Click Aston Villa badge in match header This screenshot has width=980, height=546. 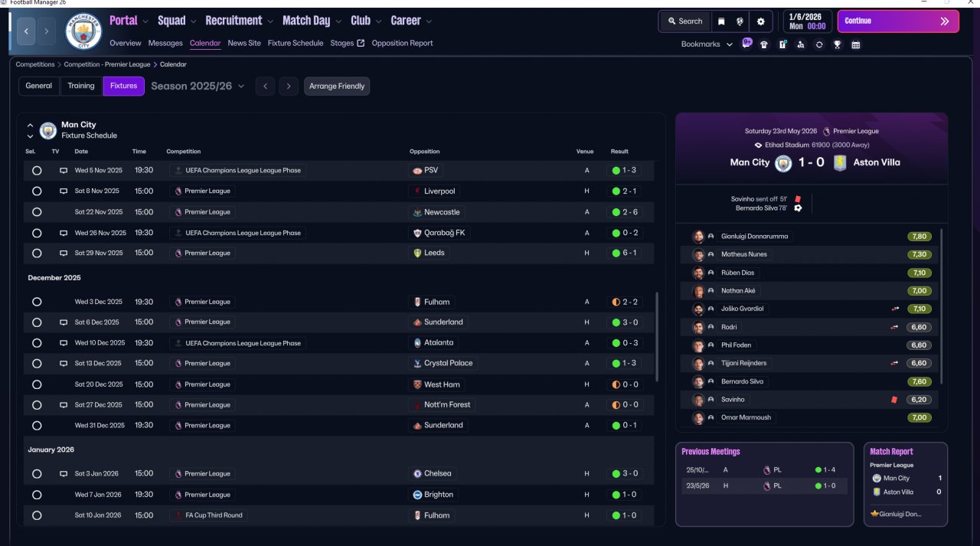840,163
